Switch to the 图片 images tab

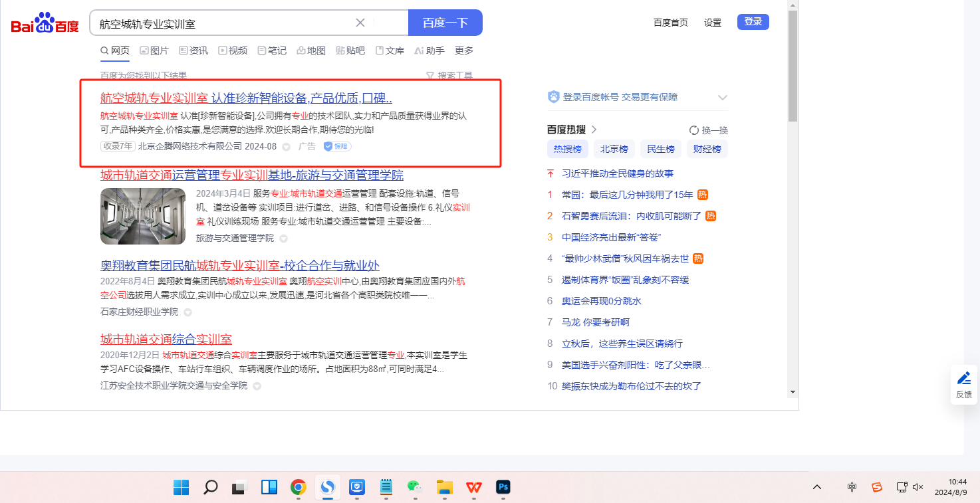[154, 50]
